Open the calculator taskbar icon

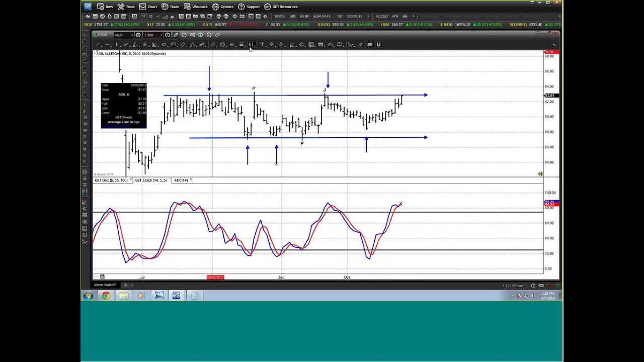pos(194,296)
